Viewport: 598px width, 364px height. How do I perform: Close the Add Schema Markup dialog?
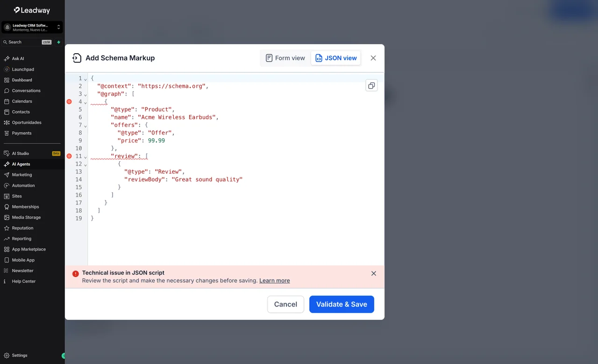(x=373, y=58)
